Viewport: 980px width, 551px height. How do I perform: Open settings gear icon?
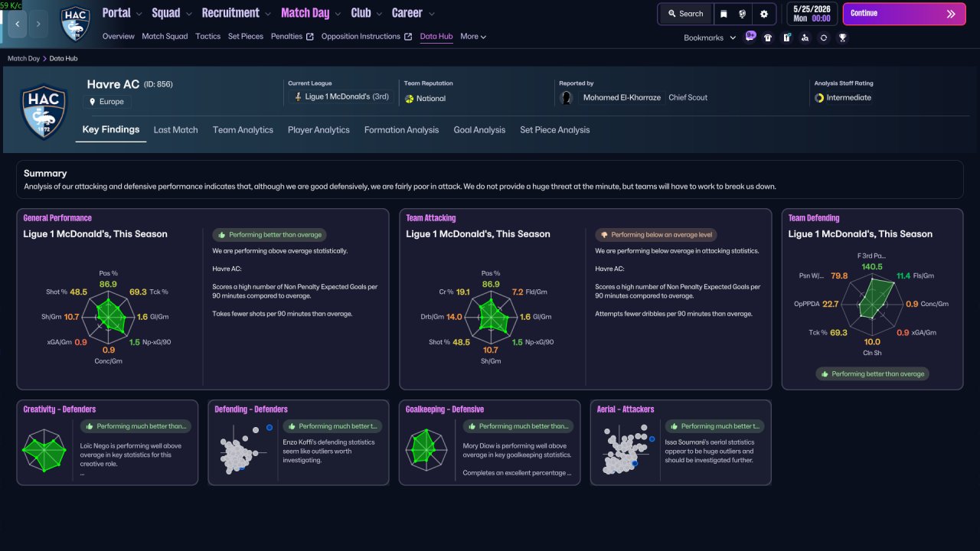[764, 14]
